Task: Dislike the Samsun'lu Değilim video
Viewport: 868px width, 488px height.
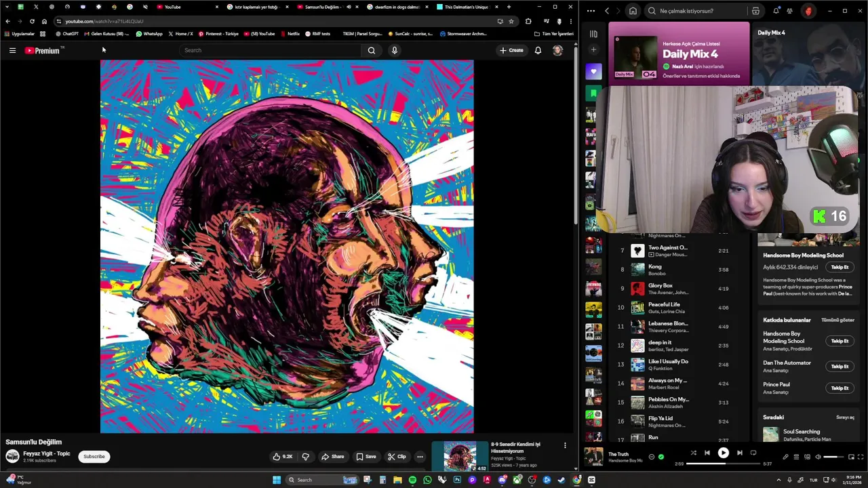Action: [305, 457]
